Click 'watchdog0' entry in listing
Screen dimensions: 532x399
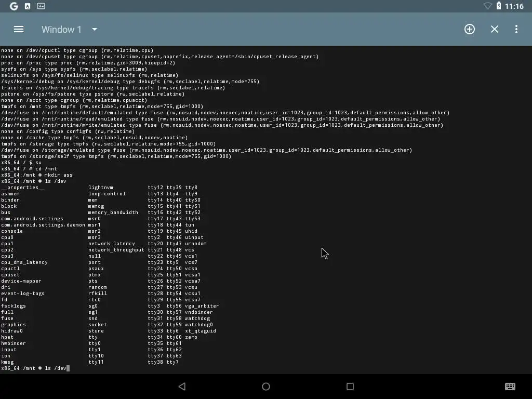(x=199, y=325)
